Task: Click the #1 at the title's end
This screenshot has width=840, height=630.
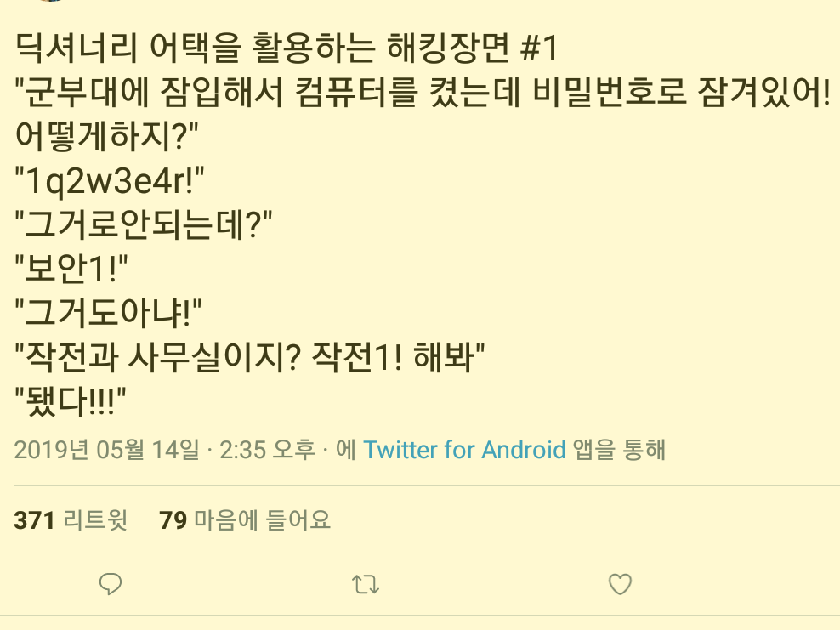Action: (540, 48)
